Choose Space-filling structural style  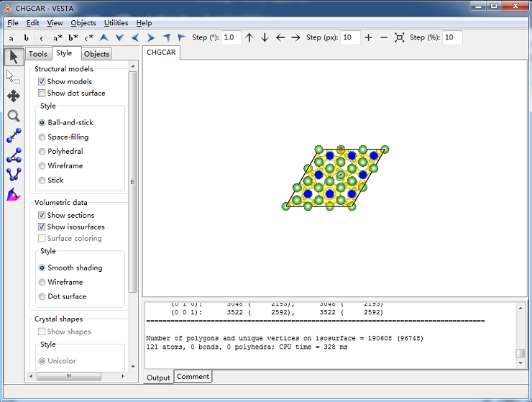(x=42, y=137)
